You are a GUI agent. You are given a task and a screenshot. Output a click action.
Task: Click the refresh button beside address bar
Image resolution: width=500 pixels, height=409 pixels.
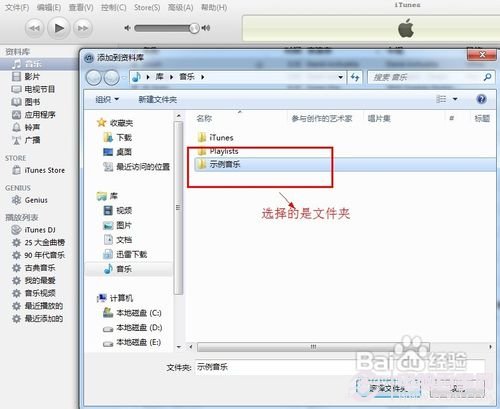pos(355,77)
